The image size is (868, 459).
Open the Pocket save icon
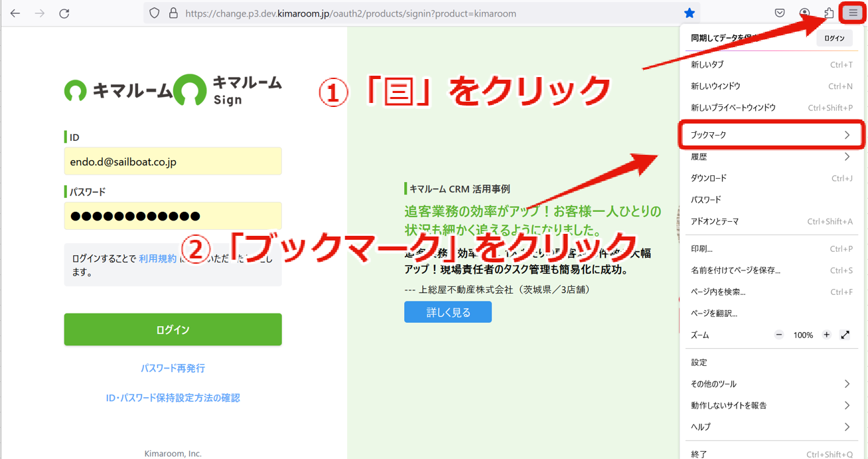click(780, 13)
